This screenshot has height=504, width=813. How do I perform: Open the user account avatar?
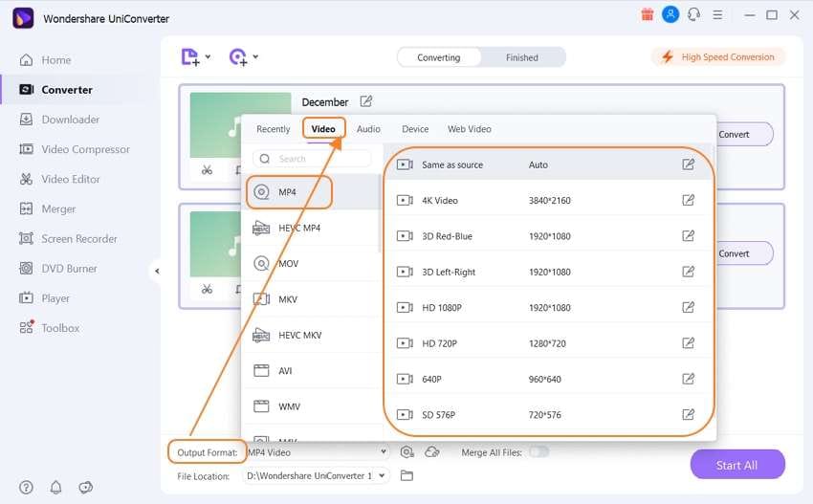coord(670,14)
